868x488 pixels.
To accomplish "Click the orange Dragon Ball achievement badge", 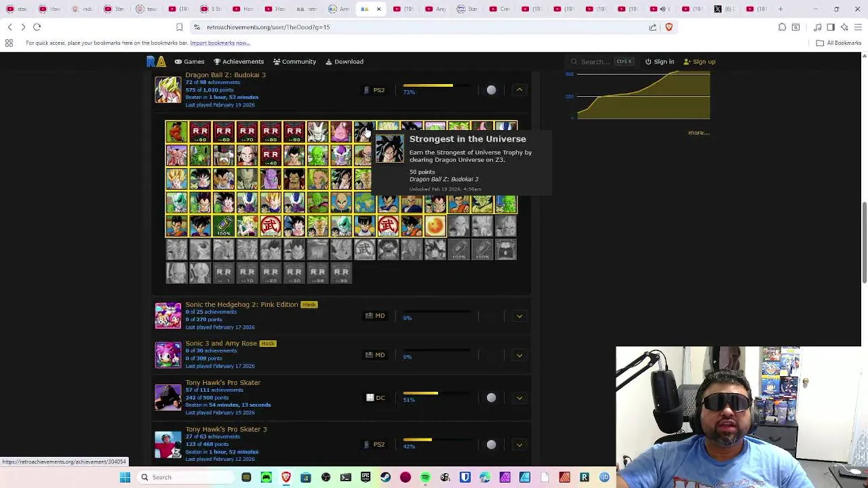I will point(435,226).
